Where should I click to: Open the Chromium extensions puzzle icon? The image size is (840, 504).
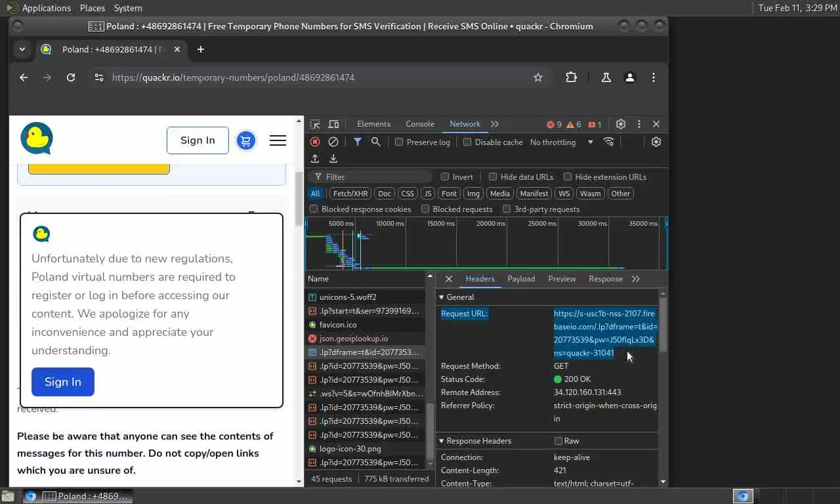coord(572,77)
